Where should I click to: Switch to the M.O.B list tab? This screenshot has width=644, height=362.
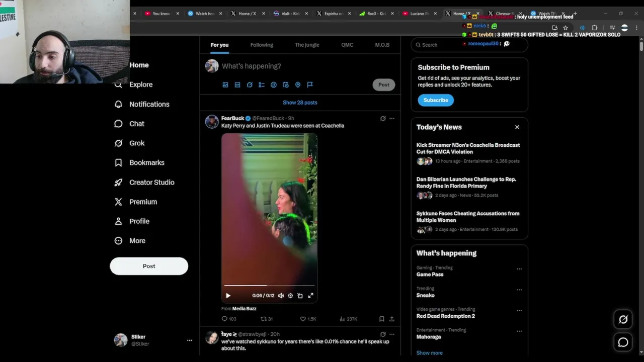click(x=382, y=45)
